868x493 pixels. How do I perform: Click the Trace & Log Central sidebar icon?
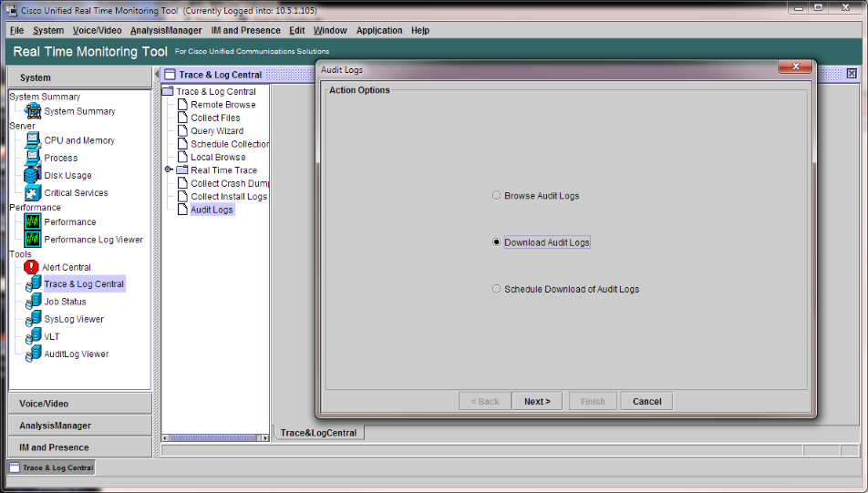pyautogui.click(x=33, y=283)
